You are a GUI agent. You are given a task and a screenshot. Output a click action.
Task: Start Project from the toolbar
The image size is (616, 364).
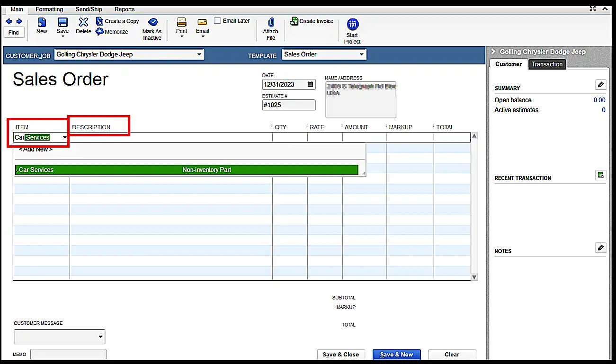pyautogui.click(x=352, y=31)
